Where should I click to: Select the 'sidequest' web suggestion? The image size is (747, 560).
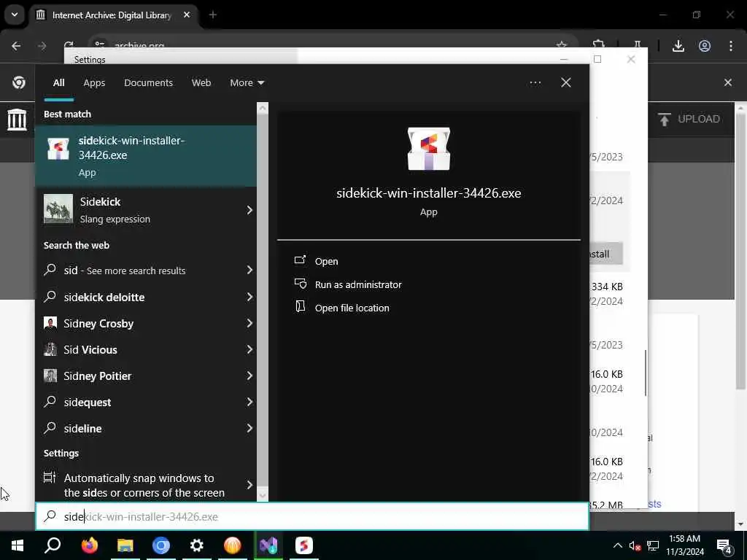(x=138, y=402)
